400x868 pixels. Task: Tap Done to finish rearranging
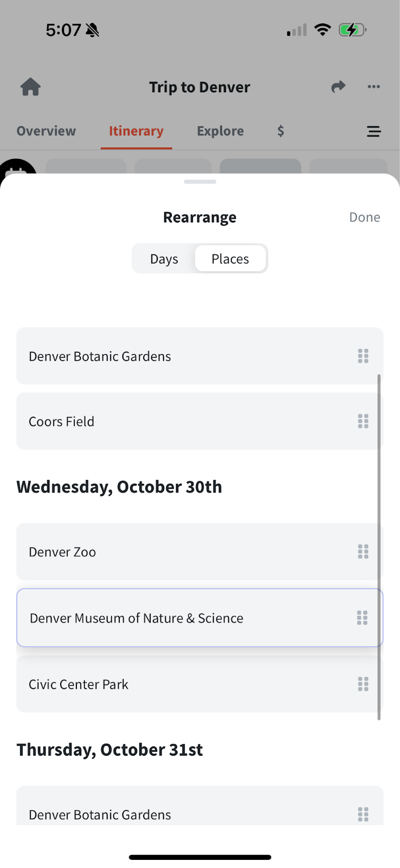(364, 218)
